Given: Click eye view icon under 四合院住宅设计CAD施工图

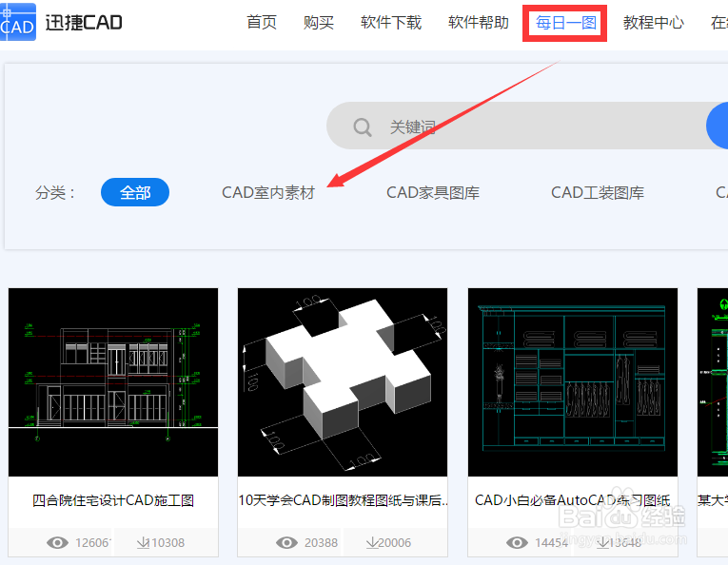Looking at the screenshot, I should click(x=57, y=542).
